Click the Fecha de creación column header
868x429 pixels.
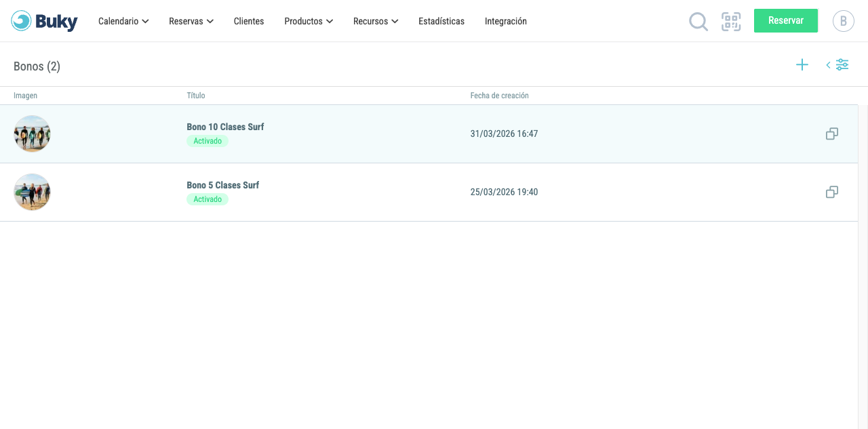[500, 96]
